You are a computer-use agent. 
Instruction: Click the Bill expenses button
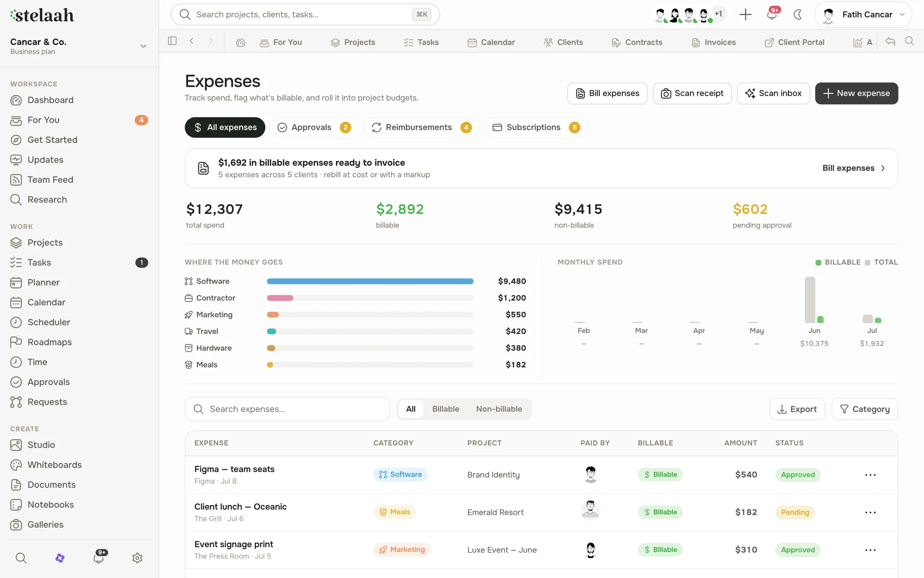click(x=607, y=93)
